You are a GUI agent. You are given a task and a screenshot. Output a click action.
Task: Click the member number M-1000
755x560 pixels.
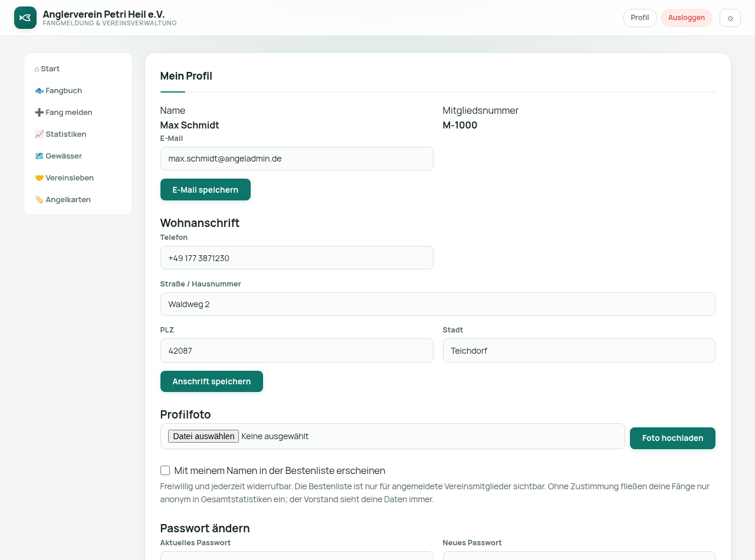[460, 125]
